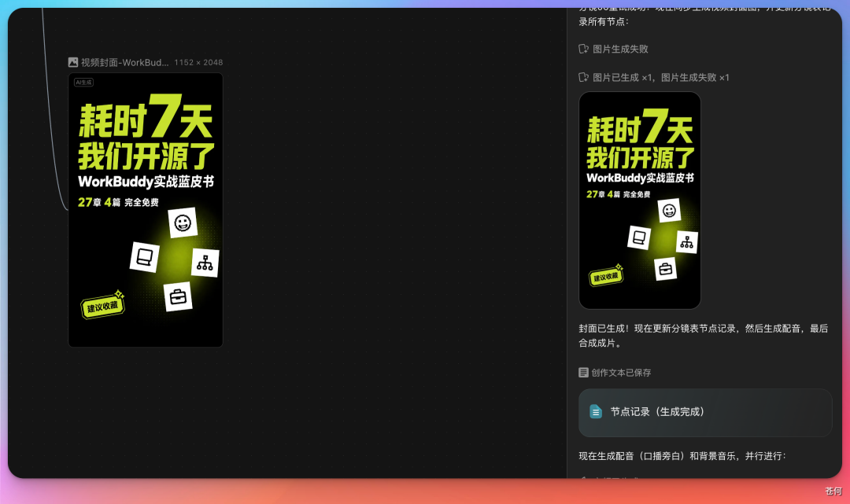Click the AI生成 badge on the canvas cover

[83, 83]
